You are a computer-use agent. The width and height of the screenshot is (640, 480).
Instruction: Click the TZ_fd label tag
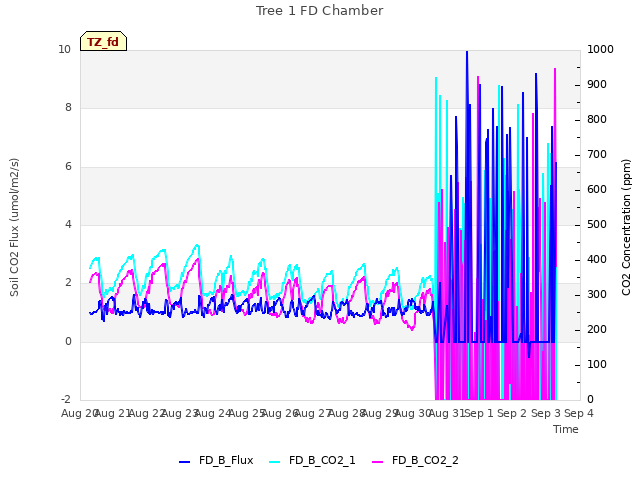tap(104, 41)
